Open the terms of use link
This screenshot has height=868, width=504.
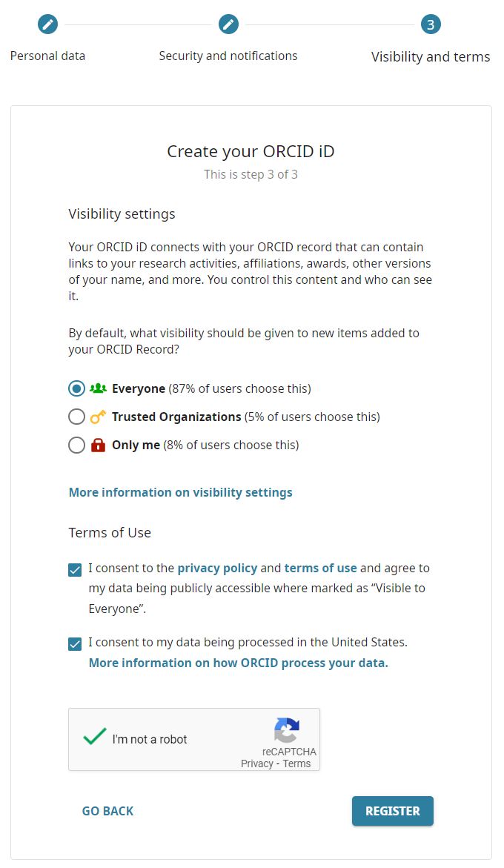[320, 569]
